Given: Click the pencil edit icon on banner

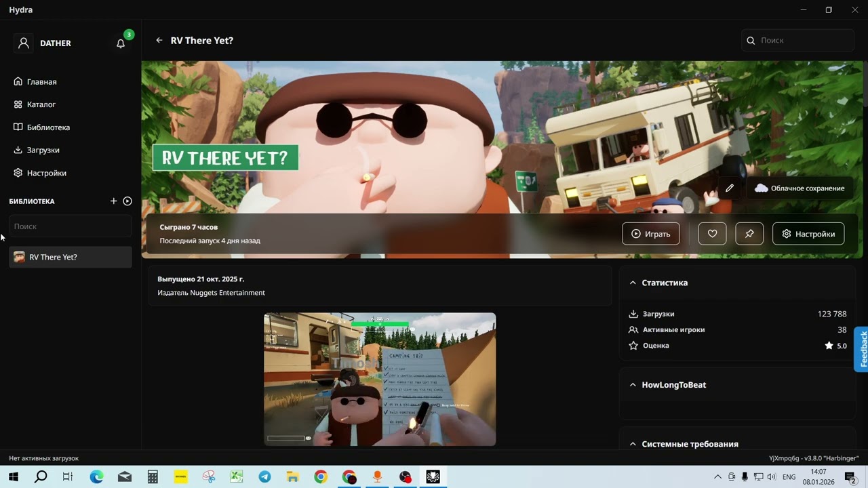Looking at the screenshot, I should (x=730, y=188).
